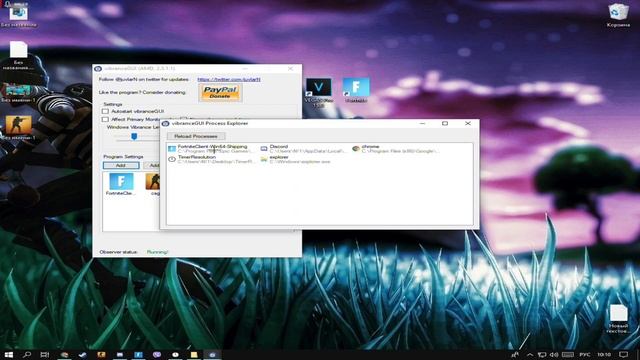Select the TimerResolution process entry

click(x=212, y=159)
